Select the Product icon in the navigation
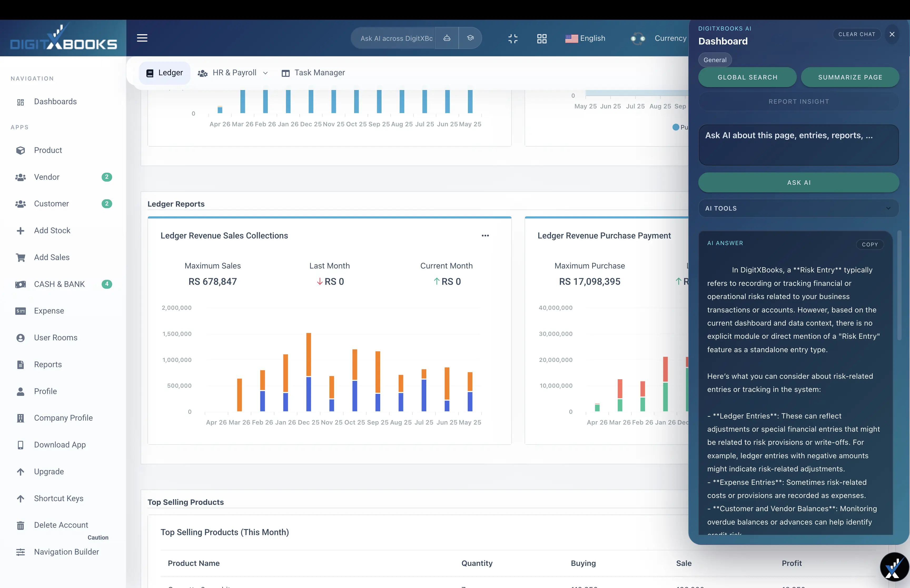Image resolution: width=910 pixels, height=588 pixels. click(21, 151)
